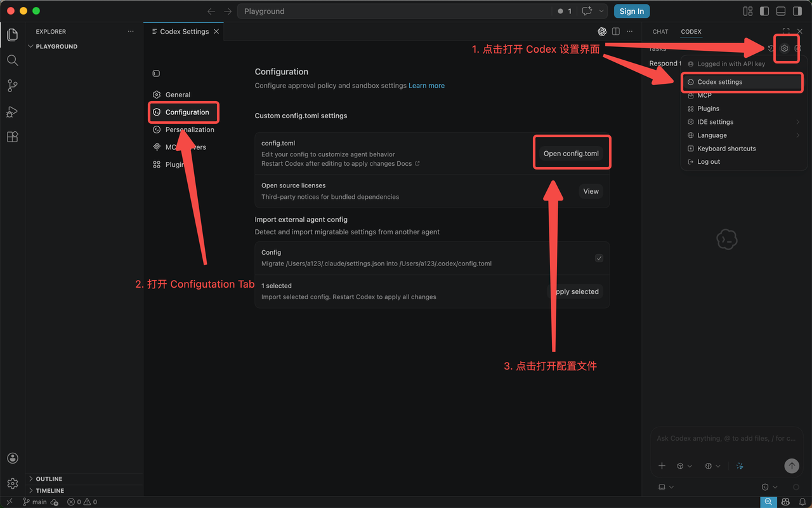This screenshot has width=812, height=508.
Task: Click the Playground search bar
Action: (394, 11)
